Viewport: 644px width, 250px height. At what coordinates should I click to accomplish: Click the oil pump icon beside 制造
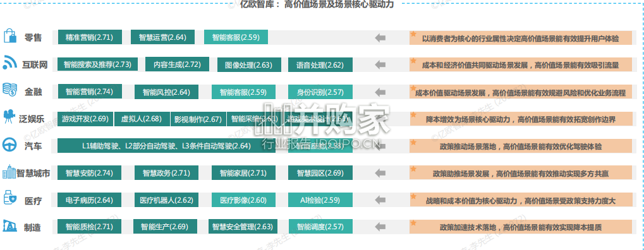(x=9, y=225)
